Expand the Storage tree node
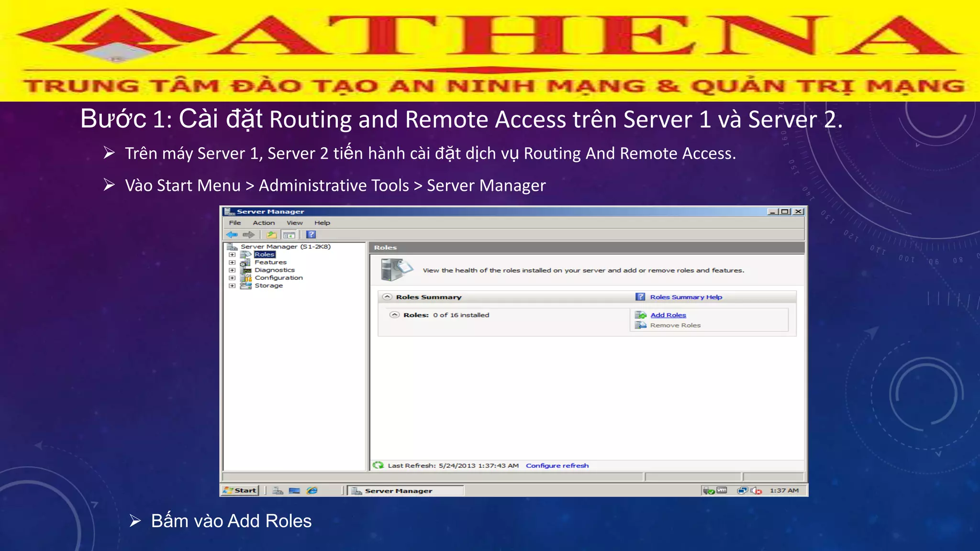 pos(232,286)
